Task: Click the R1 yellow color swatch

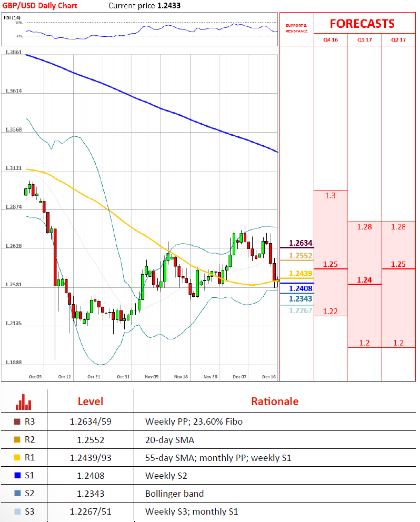Action: (x=17, y=457)
